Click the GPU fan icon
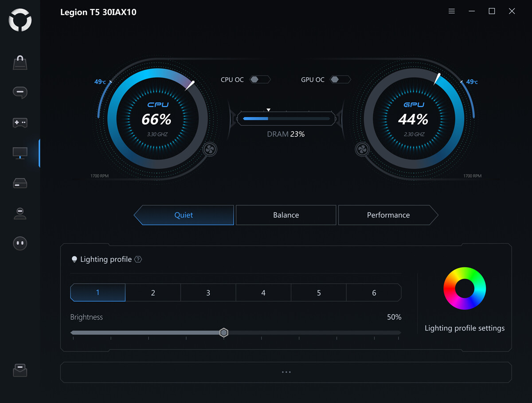This screenshot has width=532, height=403. coord(362,150)
